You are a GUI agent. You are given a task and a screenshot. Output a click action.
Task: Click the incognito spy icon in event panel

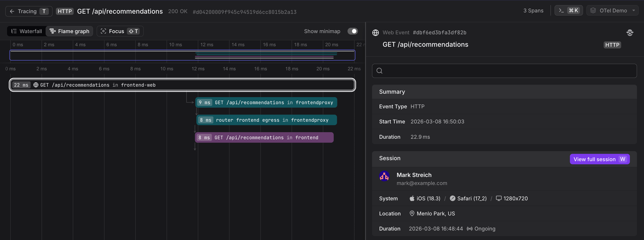pos(630,33)
